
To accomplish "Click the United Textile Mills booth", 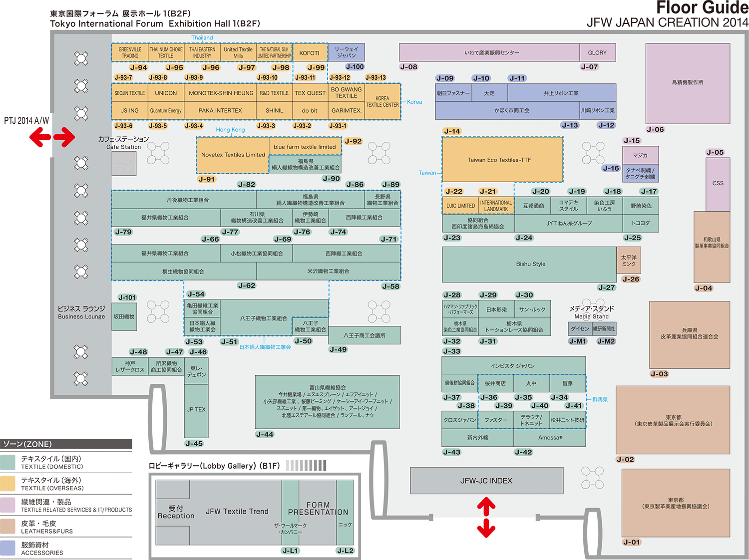I will [238, 52].
